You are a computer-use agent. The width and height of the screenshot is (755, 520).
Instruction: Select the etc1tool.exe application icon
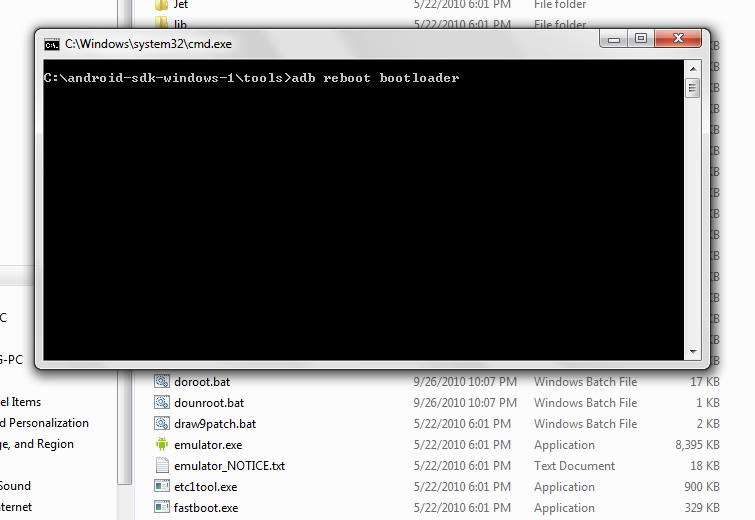pyautogui.click(x=162, y=486)
